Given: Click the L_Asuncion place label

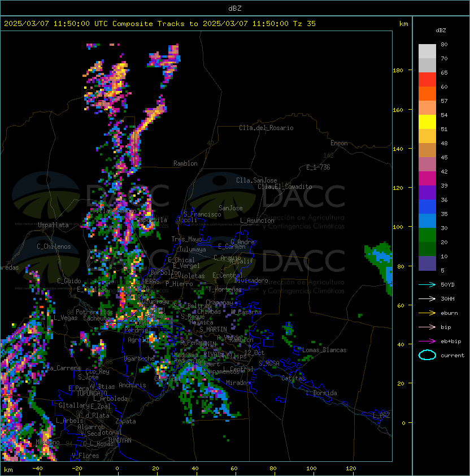Looking at the screenshot, I should click(x=257, y=220).
